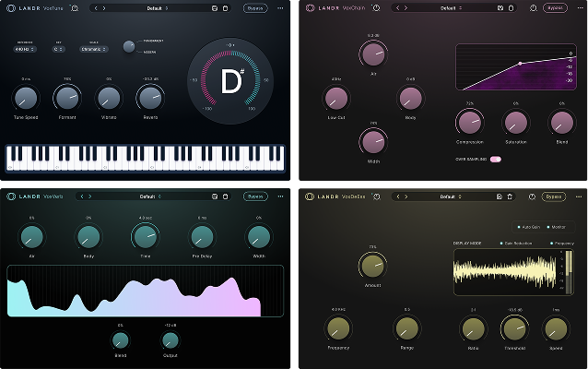The height and width of the screenshot is (369, 588).
Task: Go to next preset in VocDeEss
Action: pos(406,196)
